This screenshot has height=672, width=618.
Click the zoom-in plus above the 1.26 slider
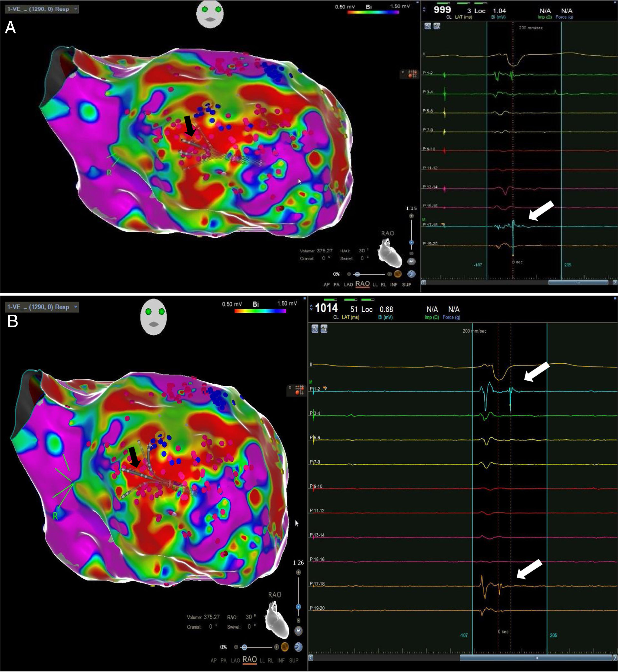[x=298, y=572]
